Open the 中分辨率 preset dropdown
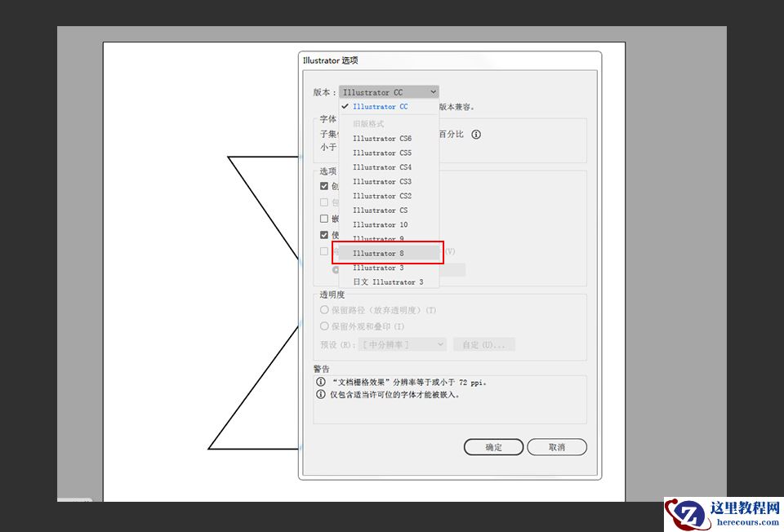Screen dimensions: 784x532 401,344
